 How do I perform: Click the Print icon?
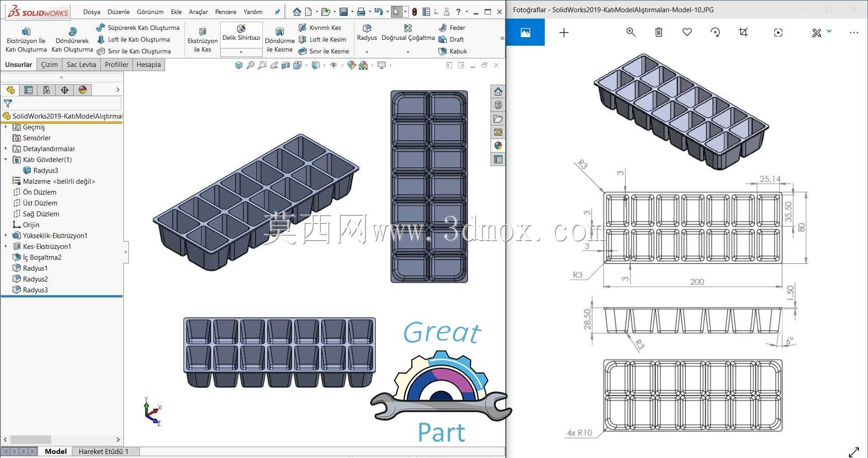[361, 12]
